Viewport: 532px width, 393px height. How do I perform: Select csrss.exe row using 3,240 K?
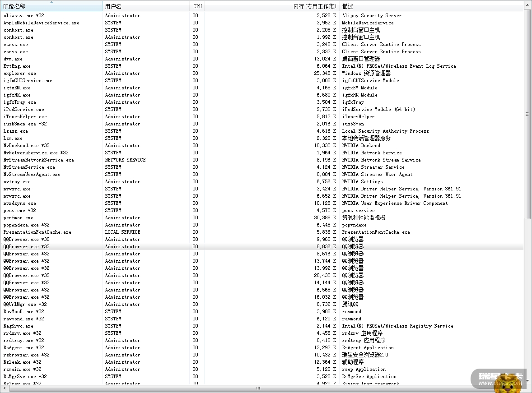pos(262,44)
